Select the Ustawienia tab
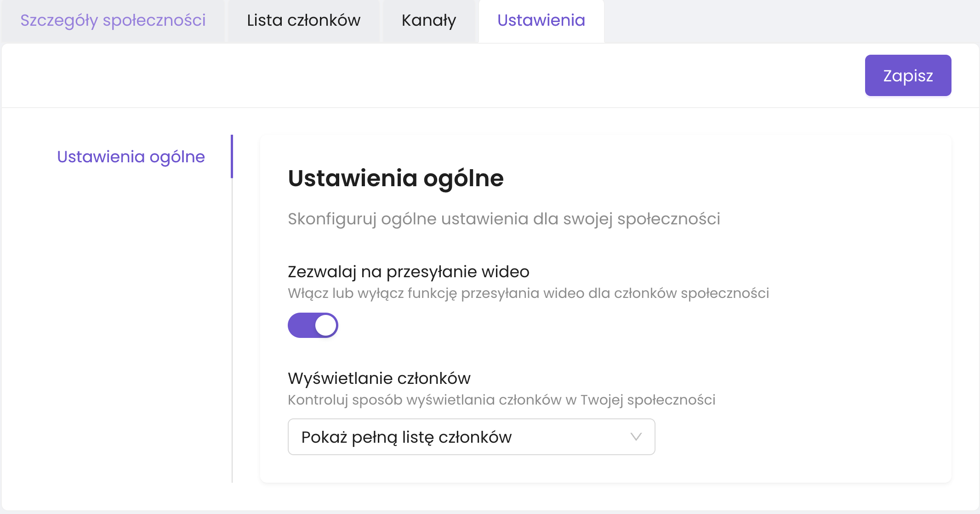This screenshot has height=514, width=980. [541, 21]
